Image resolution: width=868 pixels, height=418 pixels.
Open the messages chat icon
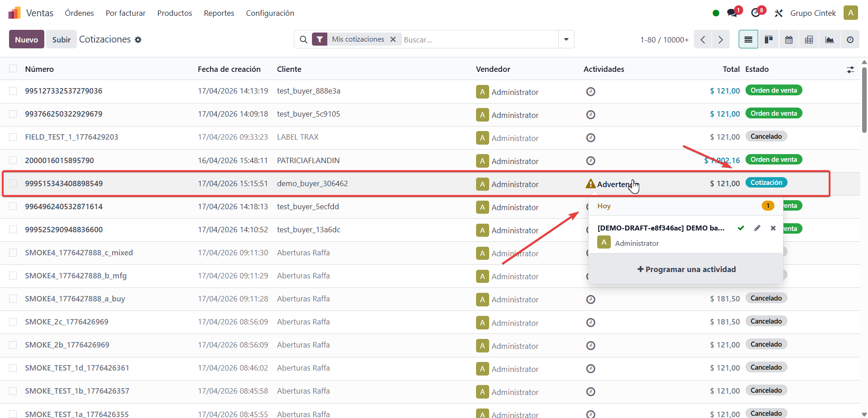click(x=732, y=13)
